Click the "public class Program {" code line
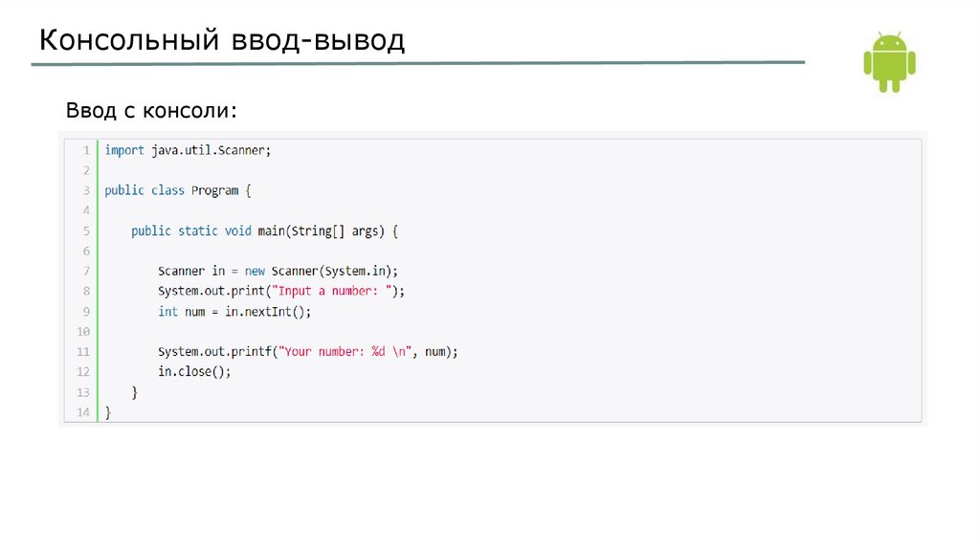 click(x=177, y=190)
